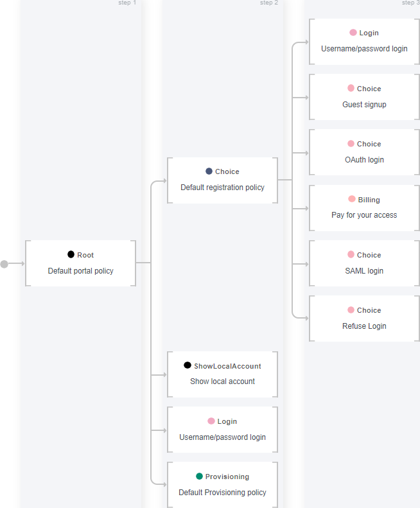The image size is (420, 508).
Task: Select the OAuth login choice node
Action: [364, 152]
